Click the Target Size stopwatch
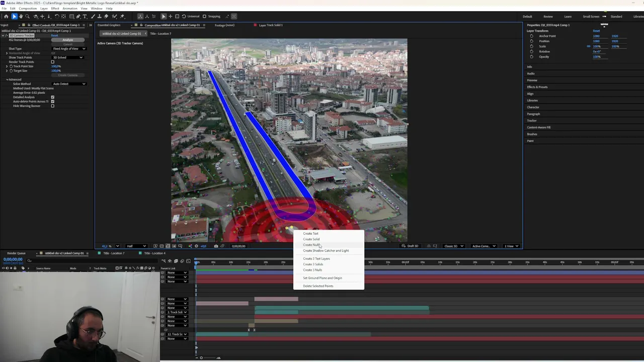Viewport: 644px width, 362px height. point(11,71)
